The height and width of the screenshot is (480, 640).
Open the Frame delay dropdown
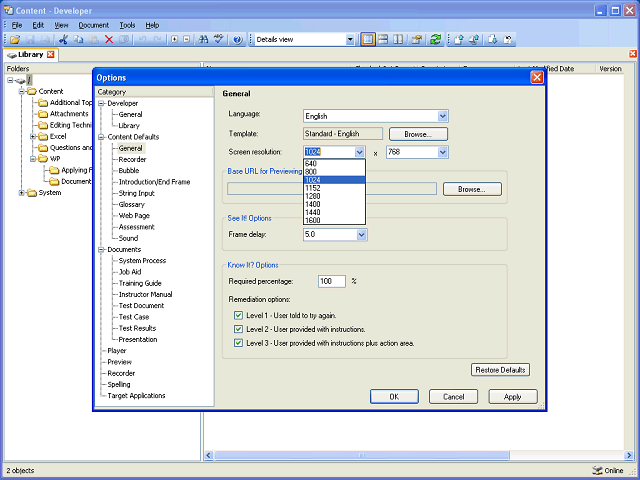point(361,235)
